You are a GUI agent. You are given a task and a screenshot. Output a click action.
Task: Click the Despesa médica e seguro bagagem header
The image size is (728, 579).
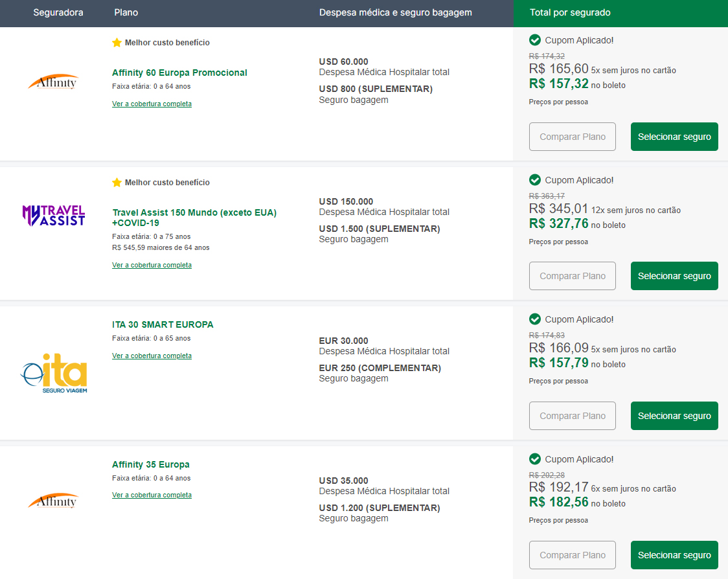[x=396, y=12]
